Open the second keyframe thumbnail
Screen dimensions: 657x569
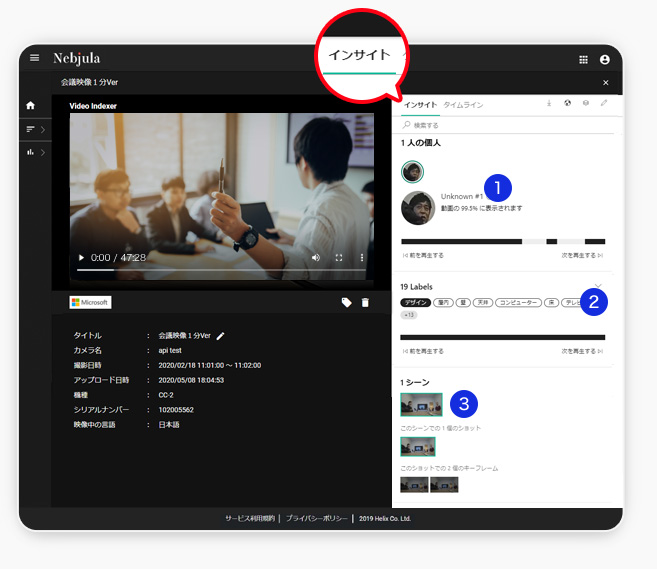coord(444,485)
